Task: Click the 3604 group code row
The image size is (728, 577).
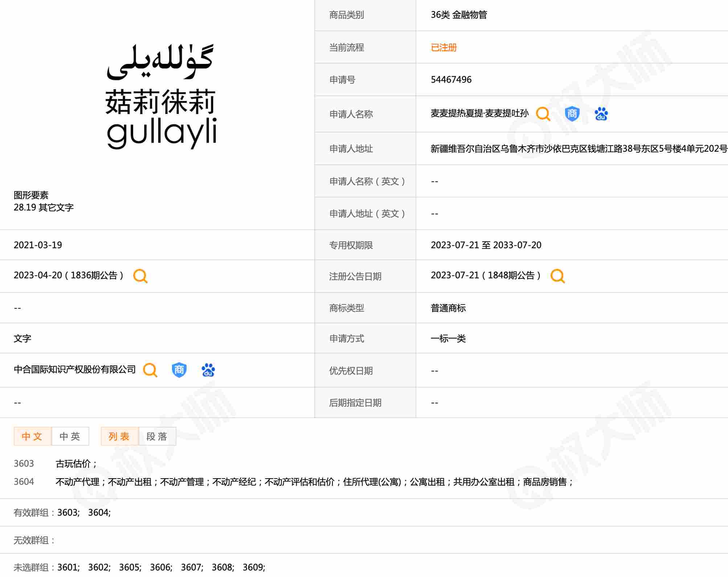Action: [24, 482]
